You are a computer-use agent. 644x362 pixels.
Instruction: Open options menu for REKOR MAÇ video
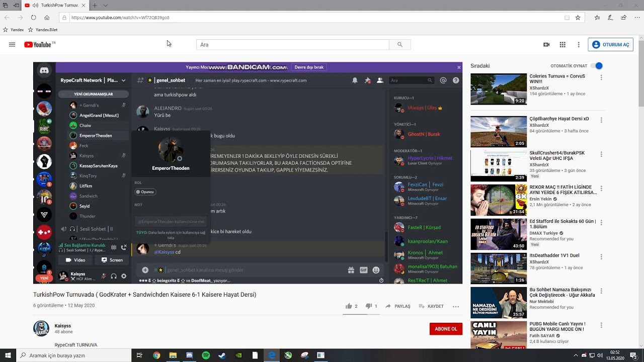(x=601, y=189)
